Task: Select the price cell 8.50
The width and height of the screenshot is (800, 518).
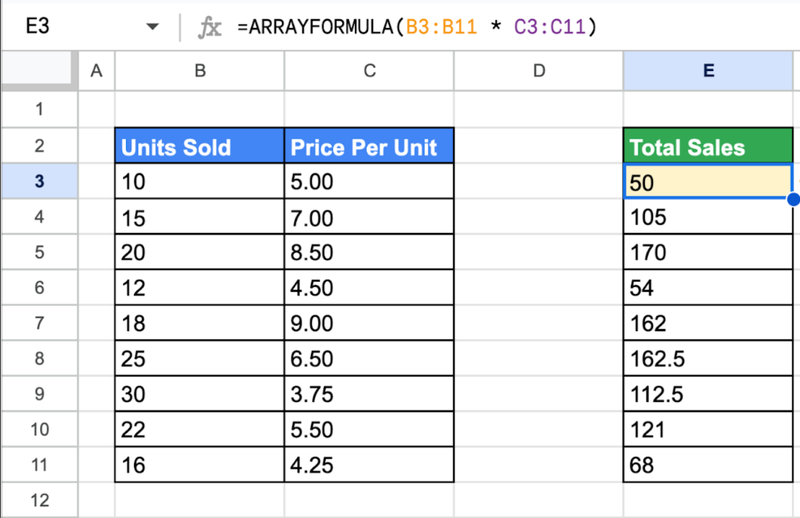Action: pos(369,252)
